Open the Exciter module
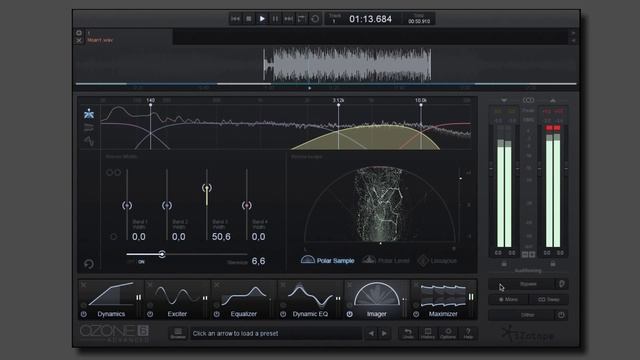The width and height of the screenshot is (640, 360). click(x=177, y=299)
